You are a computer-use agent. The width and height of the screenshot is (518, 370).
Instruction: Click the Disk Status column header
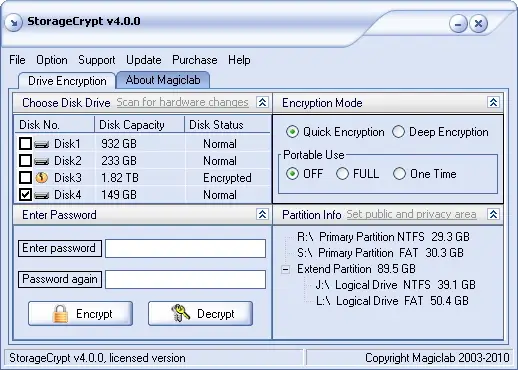227,125
